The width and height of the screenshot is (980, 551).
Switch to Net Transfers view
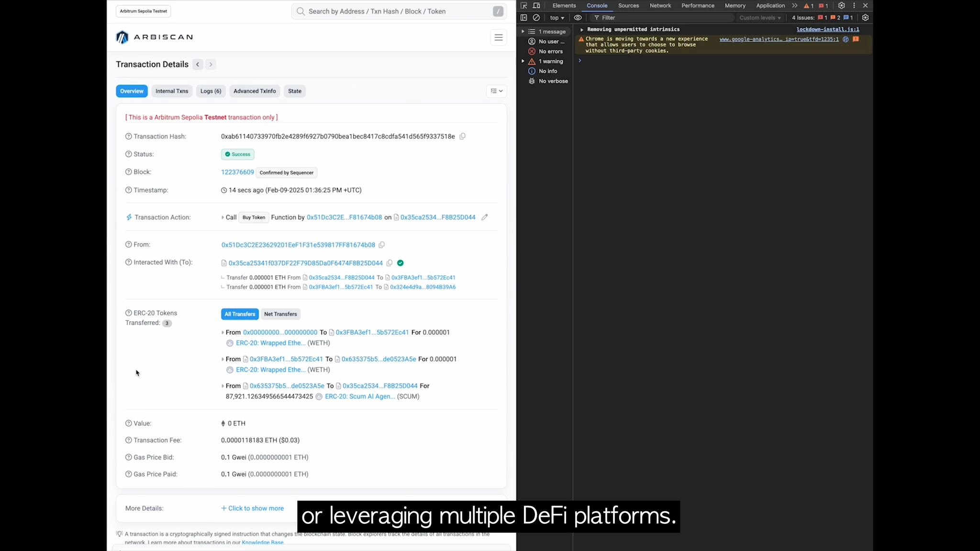(280, 314)
